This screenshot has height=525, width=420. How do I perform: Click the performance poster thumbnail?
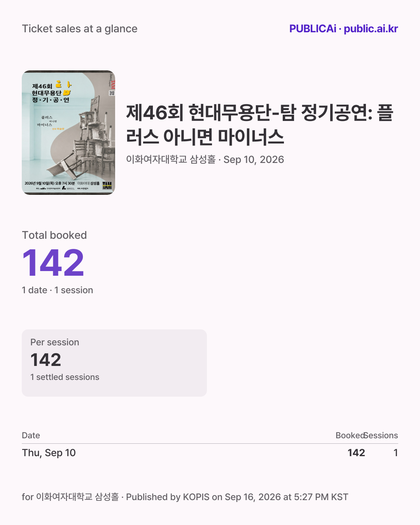(68, 133)
